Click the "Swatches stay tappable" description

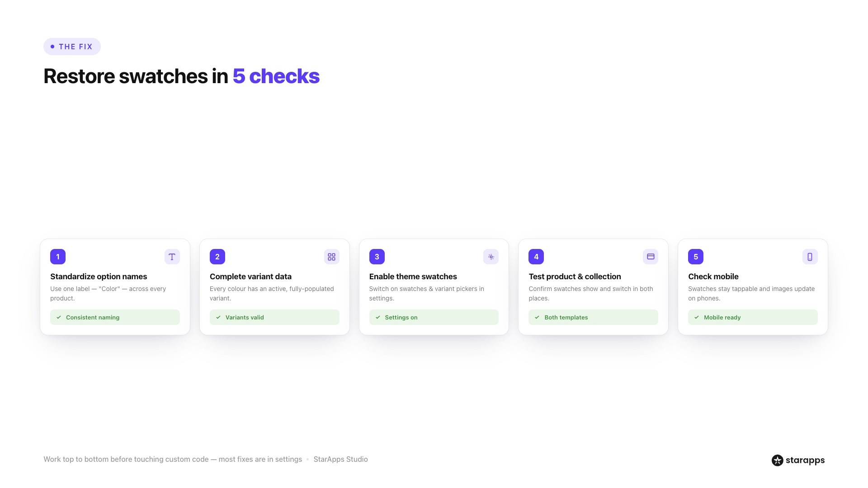point(751,293)
